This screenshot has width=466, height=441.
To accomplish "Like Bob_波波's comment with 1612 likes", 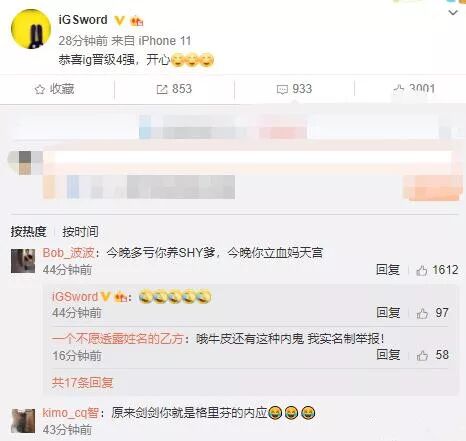I will 437,270.
